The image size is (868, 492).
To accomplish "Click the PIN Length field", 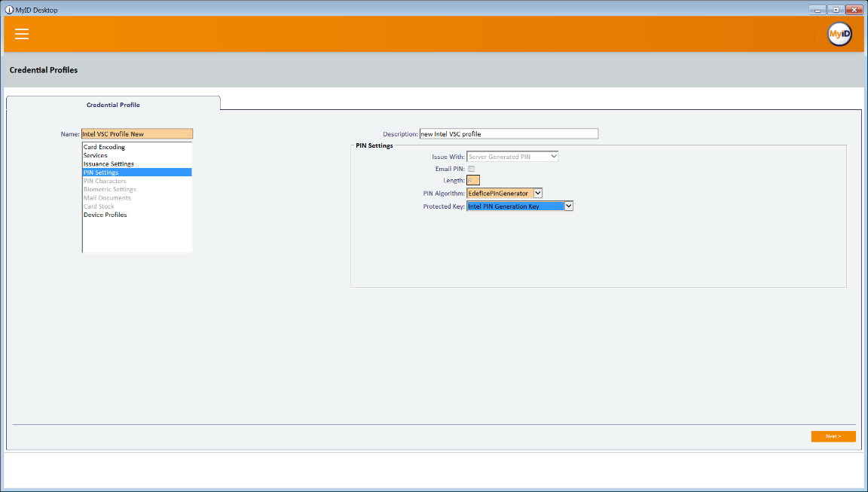I will pos(473,180).
